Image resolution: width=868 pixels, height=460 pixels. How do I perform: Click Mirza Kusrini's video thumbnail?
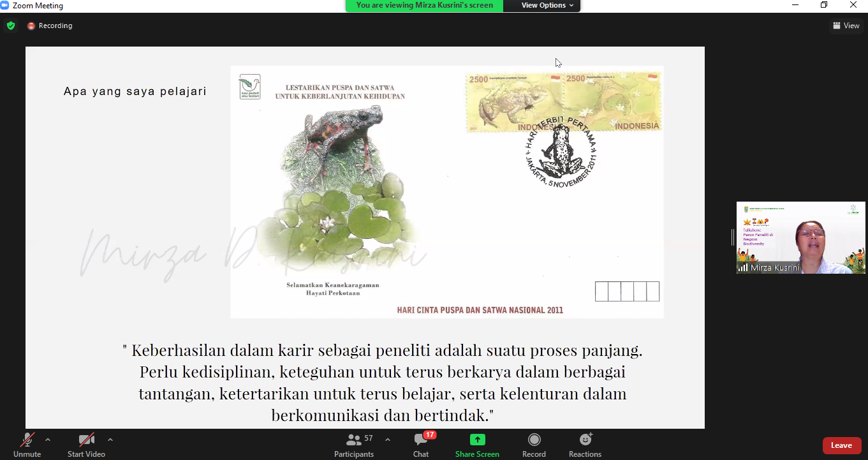801,238
